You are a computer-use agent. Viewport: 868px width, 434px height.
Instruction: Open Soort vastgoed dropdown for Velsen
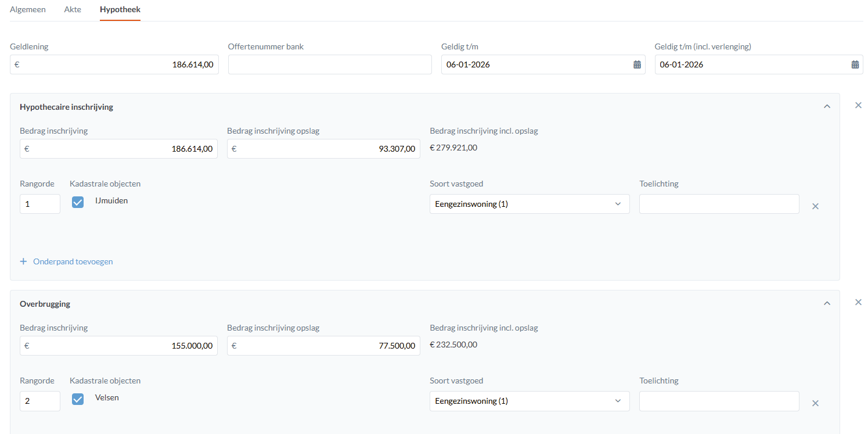[529, 401]
